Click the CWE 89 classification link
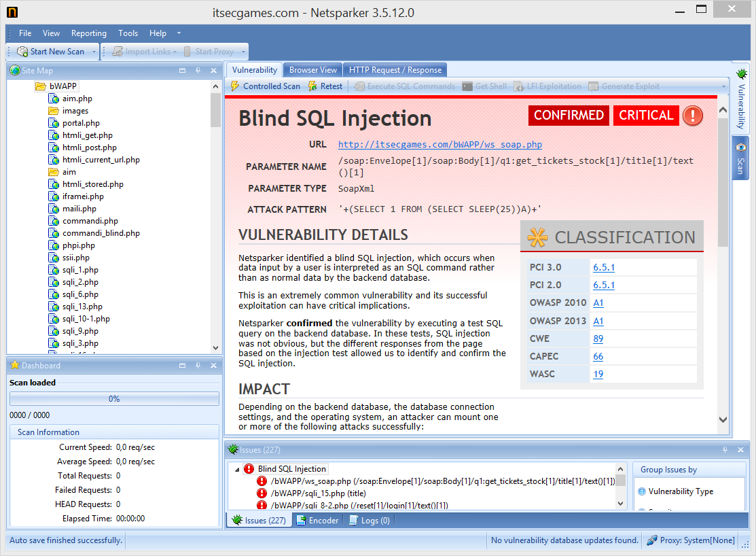Viewport: 756px width, 556px height. 598,338
